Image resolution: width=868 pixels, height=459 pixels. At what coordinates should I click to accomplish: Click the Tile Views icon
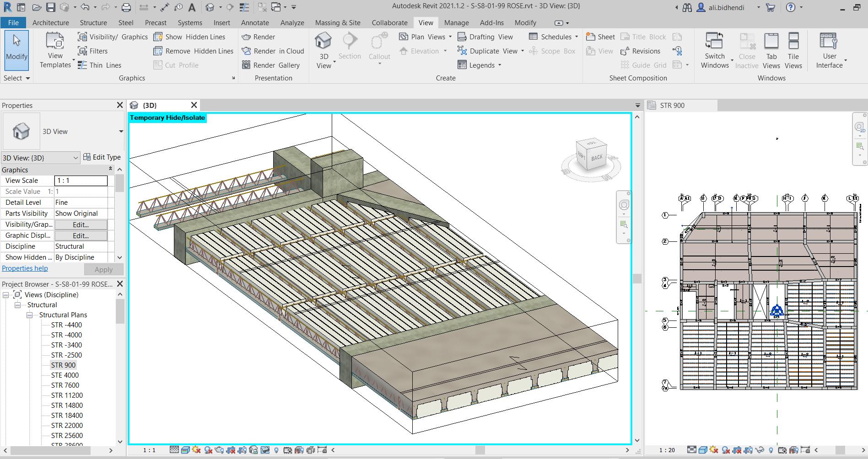coord(793,41)
